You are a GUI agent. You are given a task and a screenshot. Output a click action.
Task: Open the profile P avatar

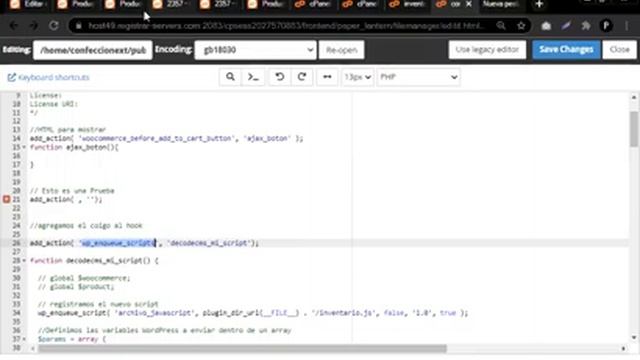coord(606,26)
